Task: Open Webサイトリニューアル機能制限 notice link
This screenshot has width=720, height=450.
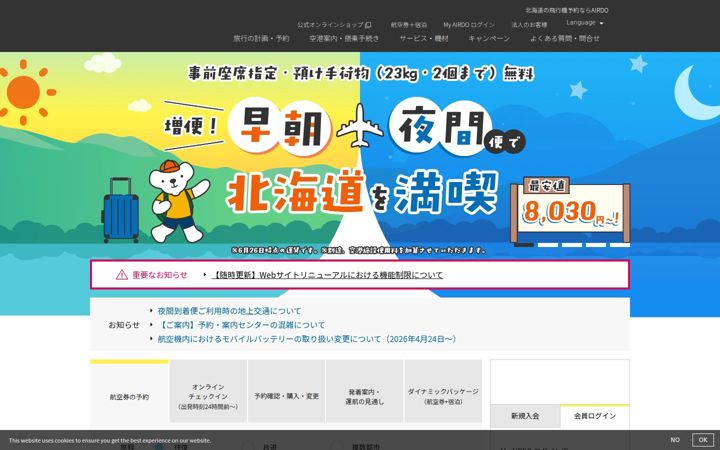Action: click(327, 275)
